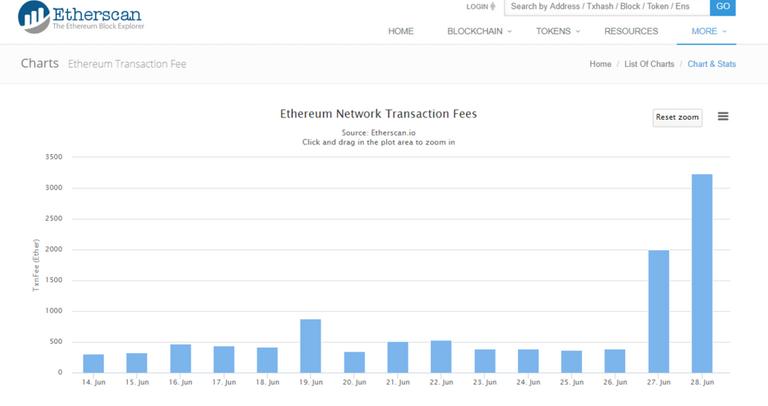The width and height of the screenshot is (768, 406).
Task: Expand the TOKENS dropdown menu
Action: click(559, 31)
